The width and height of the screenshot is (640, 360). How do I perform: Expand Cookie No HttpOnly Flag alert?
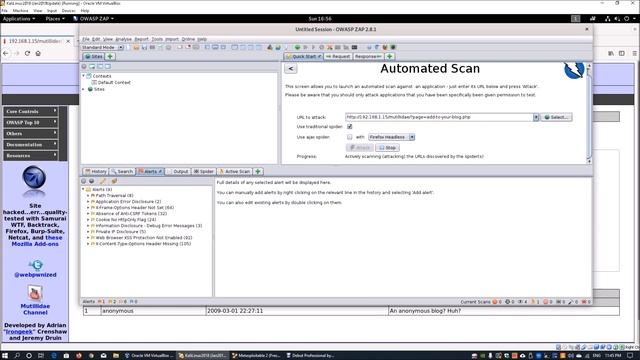point(88,220)
